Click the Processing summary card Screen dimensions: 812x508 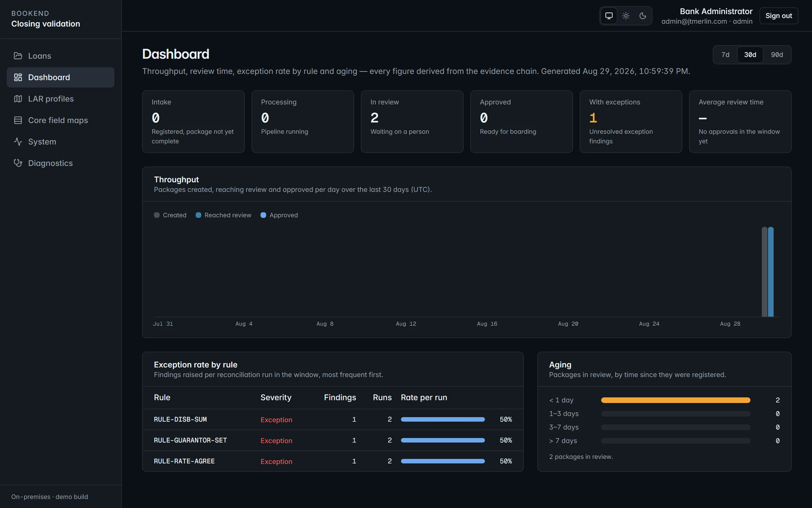pyautogui.click(x=303, y=122)
